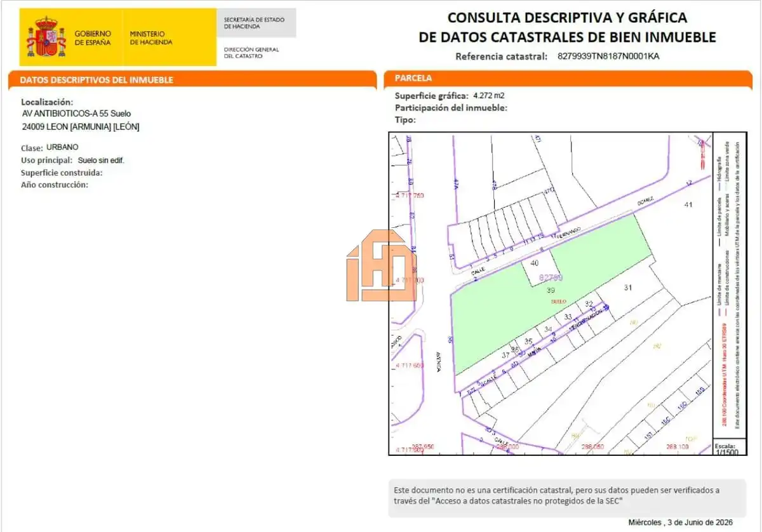Click the 'Referencia catastral:' label
This screenshot has width=762, height=532.
[502, 56]
